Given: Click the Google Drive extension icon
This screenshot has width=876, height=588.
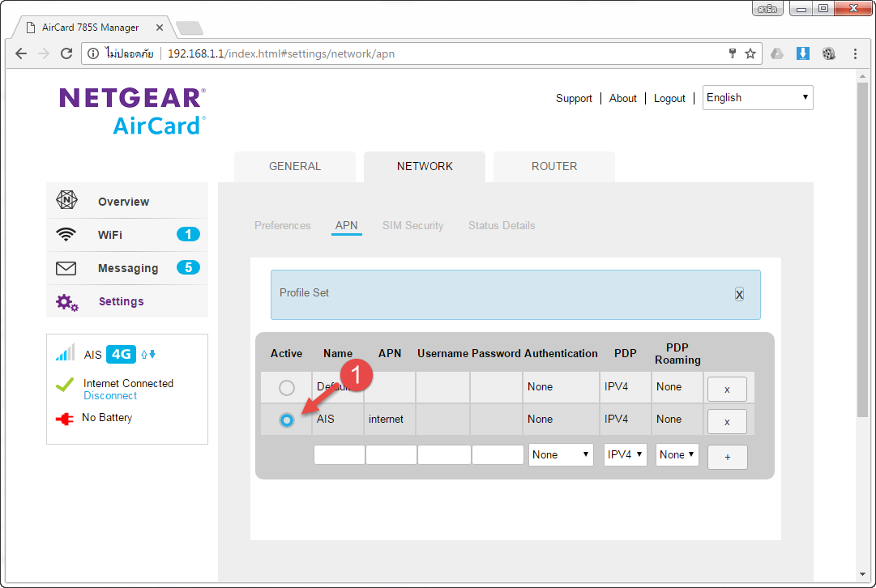Looking at the screenshot, I should coord(777,53).
